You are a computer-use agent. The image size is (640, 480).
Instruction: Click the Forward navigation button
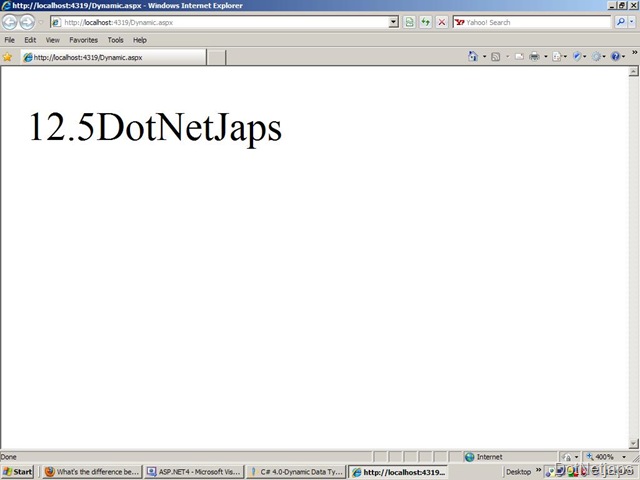point(27,22)
